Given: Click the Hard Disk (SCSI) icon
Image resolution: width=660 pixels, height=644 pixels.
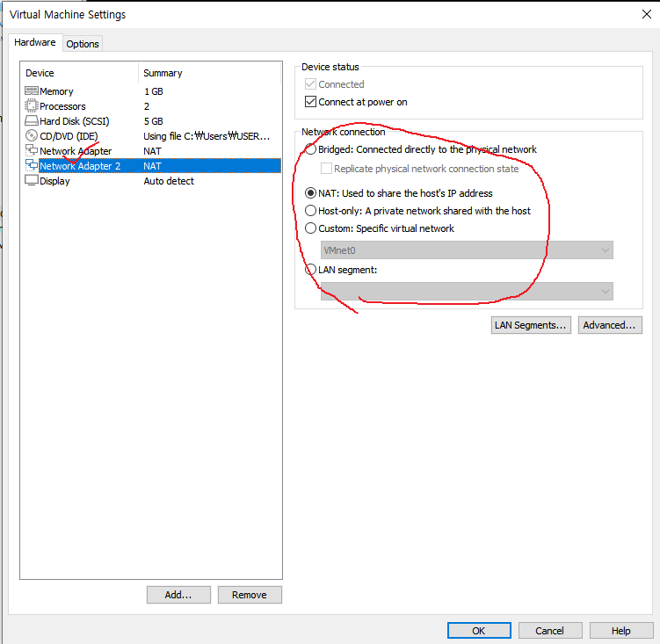Looking at the screenshot, I should click(32, 120).
